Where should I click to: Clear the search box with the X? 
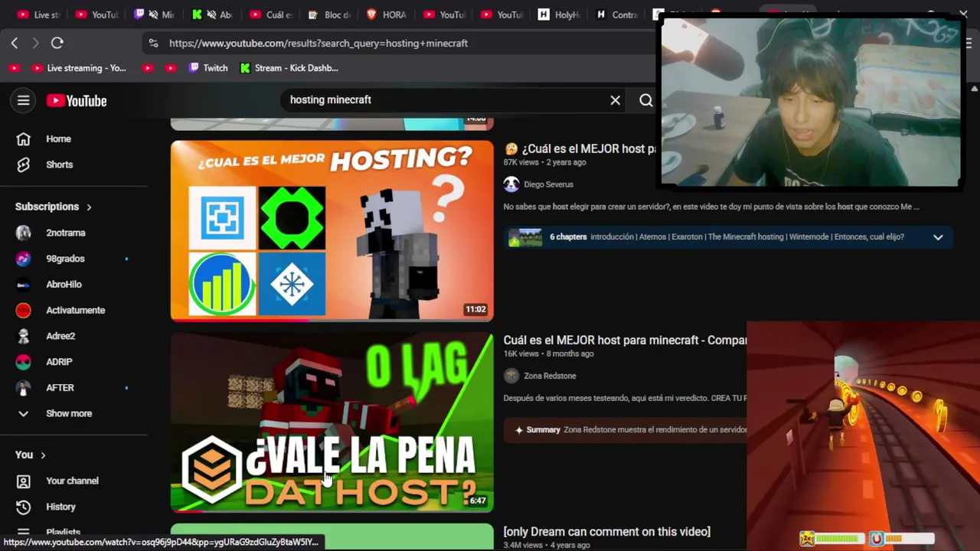(615, 99)
